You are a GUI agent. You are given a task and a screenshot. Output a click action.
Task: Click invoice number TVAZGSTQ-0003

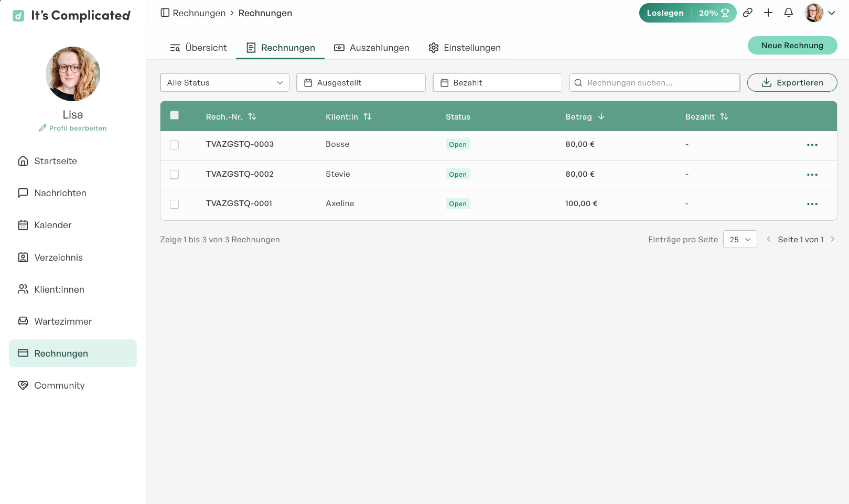click(240, 144)
